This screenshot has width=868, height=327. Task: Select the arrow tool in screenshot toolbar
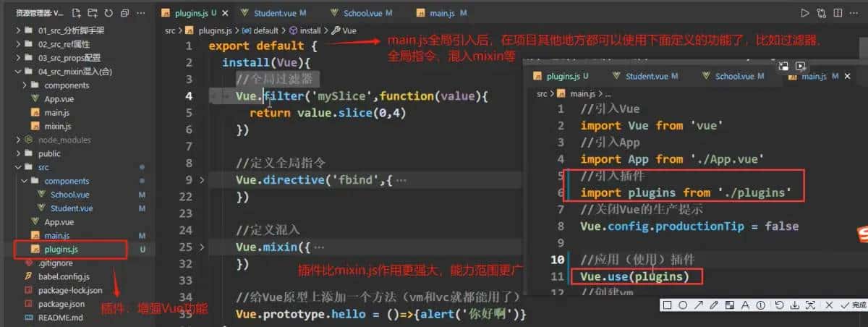pyautogui.click(x=698, y=305)
